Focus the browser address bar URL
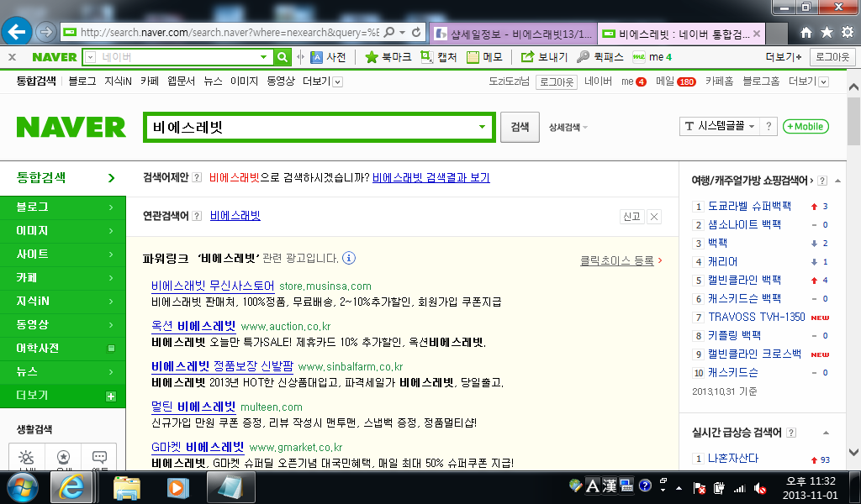This screenshot has width=861, height=504. pos(230,33)
